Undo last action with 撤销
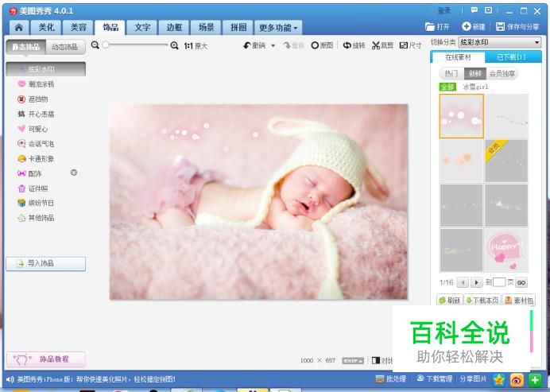This screenshot has width=550, height=392. pos(254,45)
